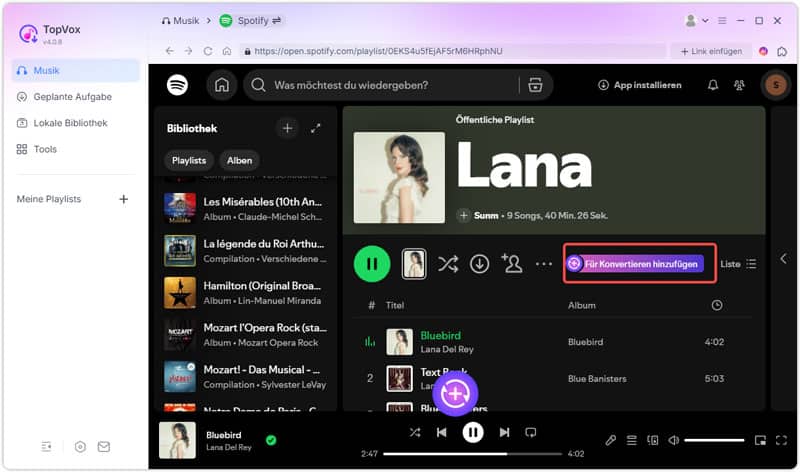Click the now playing Bluebird cover thumbnail
800x472 pixels.
177,440
